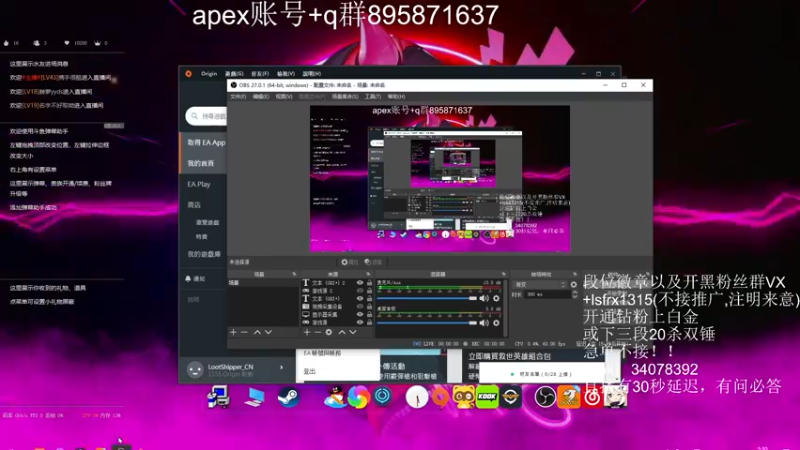This screenshot has width=800, height=450.
Task: Move selected source down in Sources list
Action: pyautogui.click(x=353, y=332)
